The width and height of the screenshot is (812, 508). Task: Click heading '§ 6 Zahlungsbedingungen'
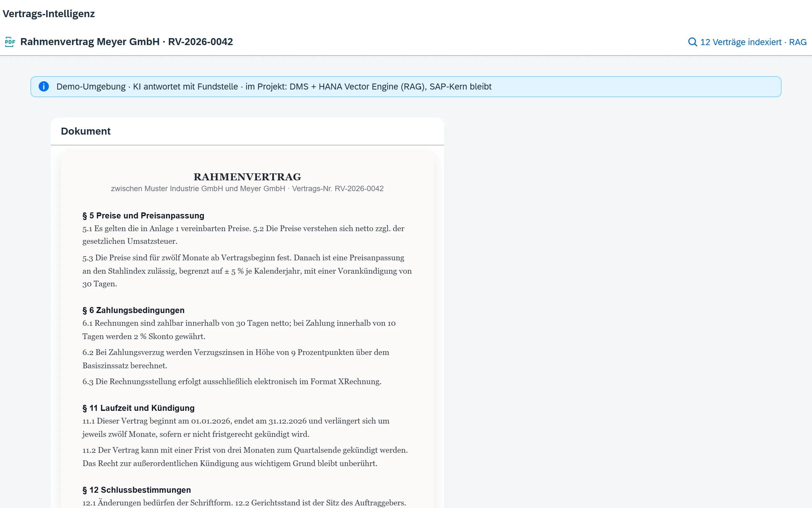pyautogui.click(x=134, y=310)
